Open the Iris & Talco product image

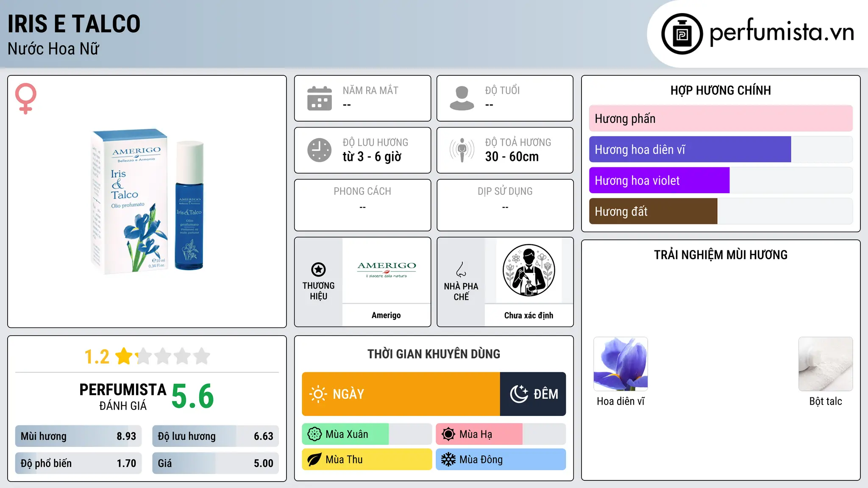tap(147, 202)
